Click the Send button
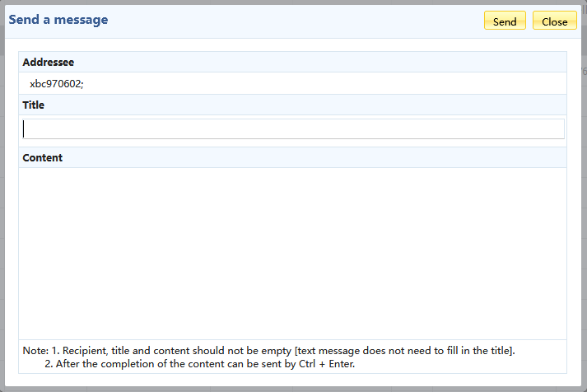This screenshot has height=392, width=587. pos(505,21)
